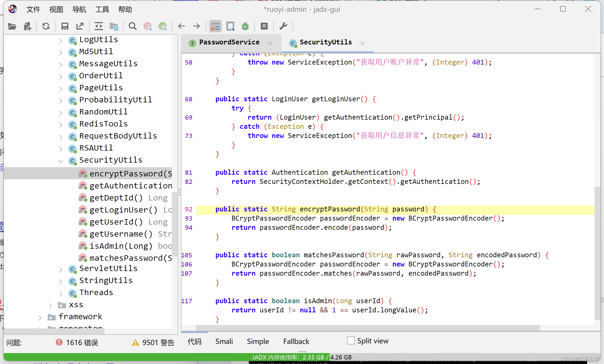604x364 pixels.
Task: Collapse the SecurityUtils tree node
Action: click(61, 161)
